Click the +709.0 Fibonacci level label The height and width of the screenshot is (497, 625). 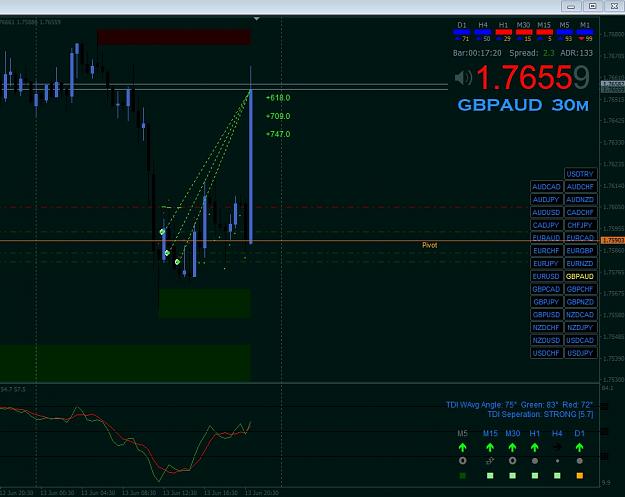(278, 116)
